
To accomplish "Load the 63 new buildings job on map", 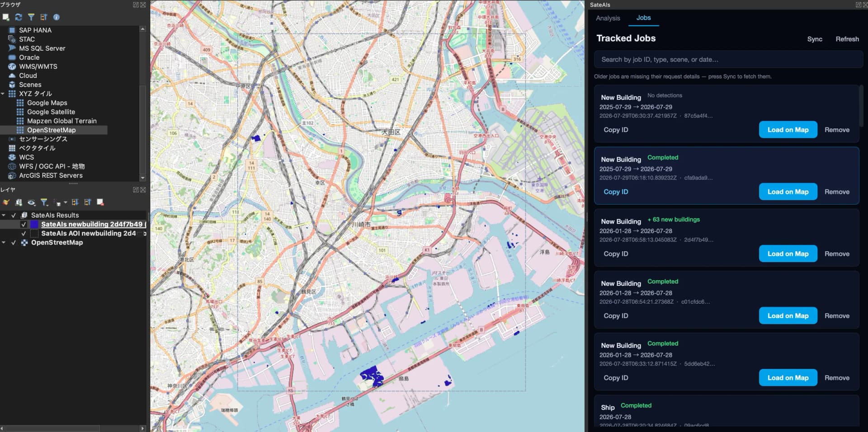I will click(x=788, y=254).
